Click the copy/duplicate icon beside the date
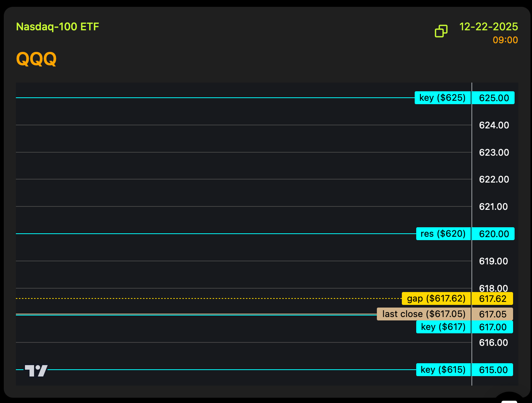Image resolution: width=532 pixels, height=403 pixels. 441,31
